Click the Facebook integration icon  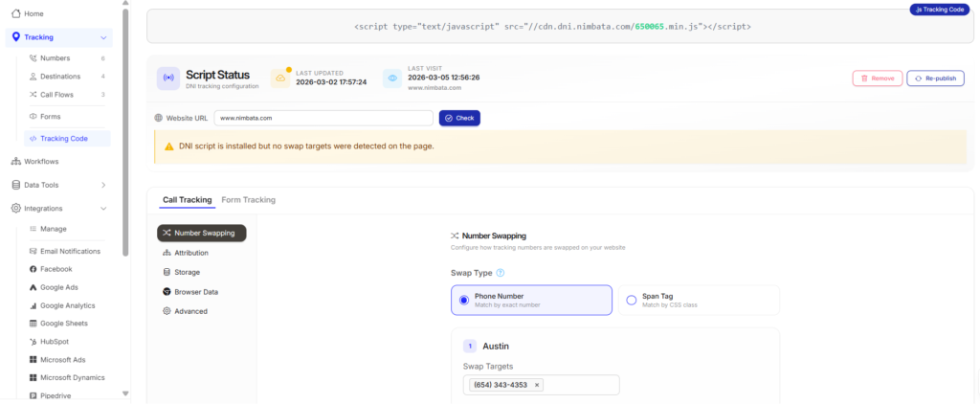[x=33, y=269]
